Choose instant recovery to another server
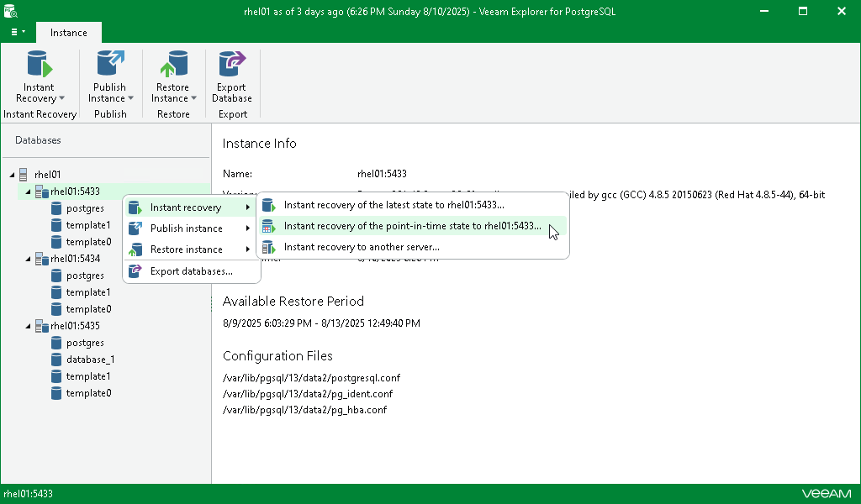The image size is (861, 504). 362,246
